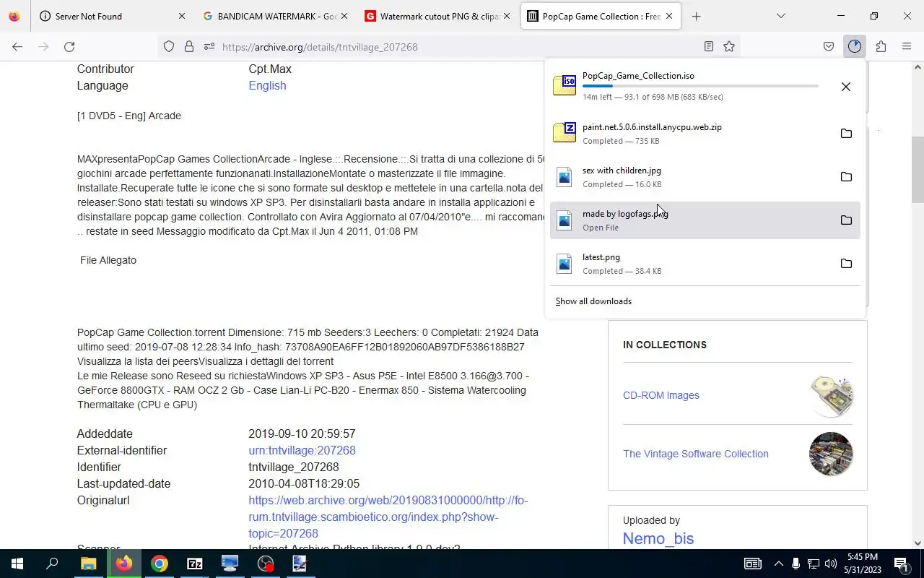Open the web.archive.org Originalurl link
Viewport: 924px width, 578px height.
coord(388,517)
